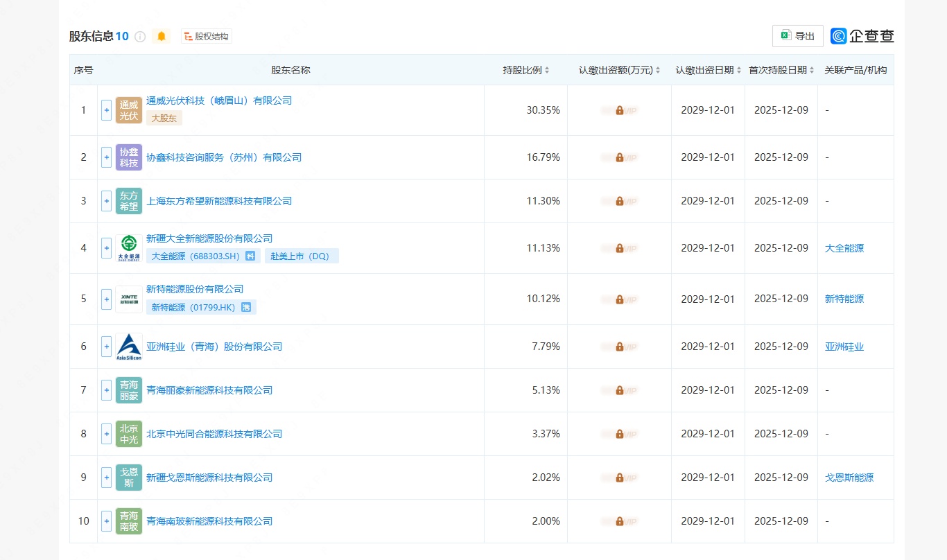947x560 pixels.
Task: Open 新疆大全新能源股份有限公司 link
Action: [x=209, y=238]
